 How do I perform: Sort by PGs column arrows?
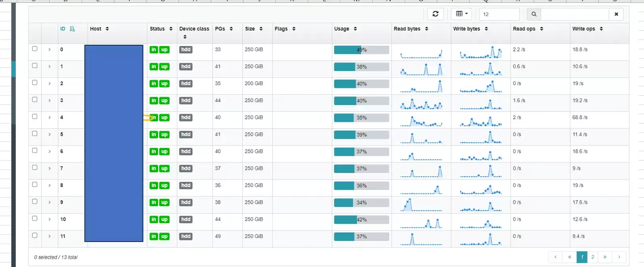[231, 29]
